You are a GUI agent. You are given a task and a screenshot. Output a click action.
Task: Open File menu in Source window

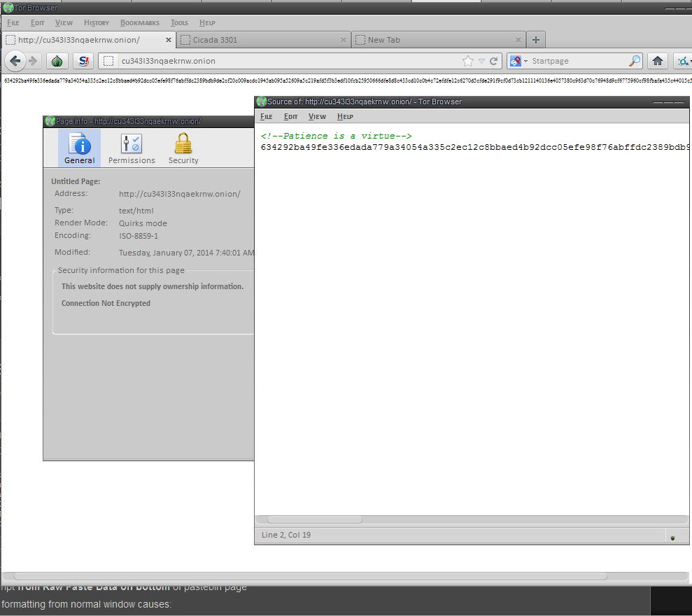click(x=266, y=117)
